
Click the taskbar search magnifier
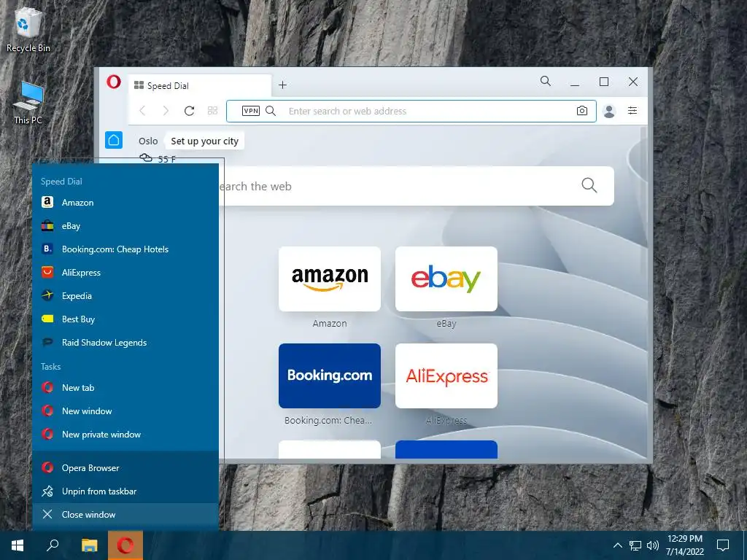click(53, 545)
